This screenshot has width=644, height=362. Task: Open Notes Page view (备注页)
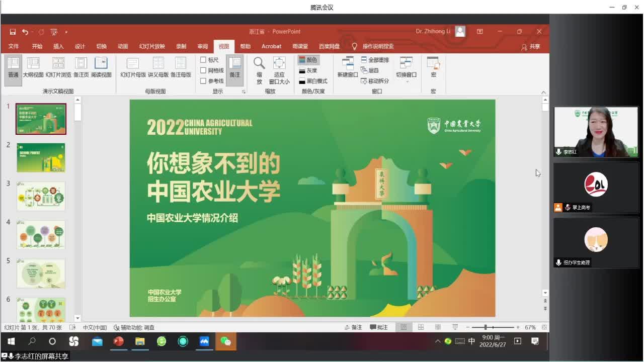pyautogui.click(x=81, y=68)
